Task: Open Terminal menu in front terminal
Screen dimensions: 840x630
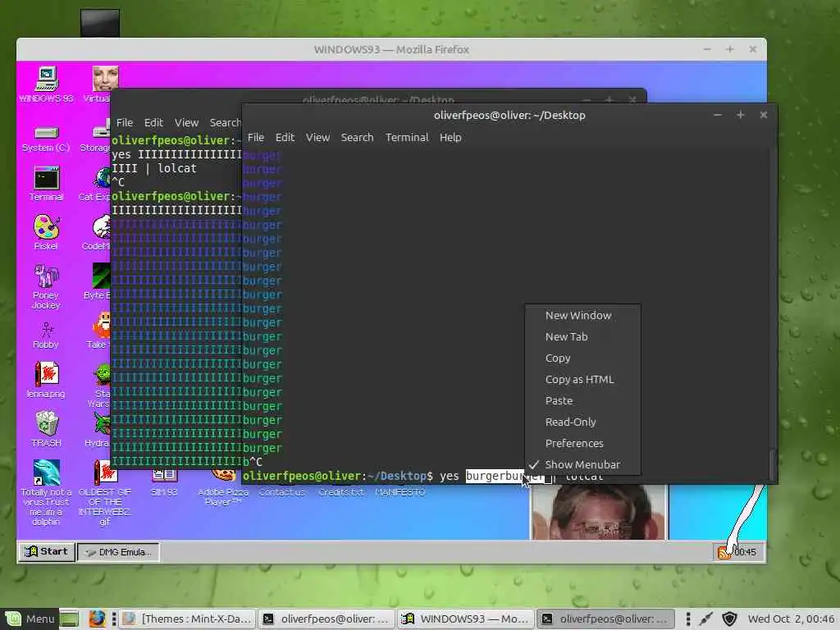Action: pyautogui.click(x=407, y=137)
